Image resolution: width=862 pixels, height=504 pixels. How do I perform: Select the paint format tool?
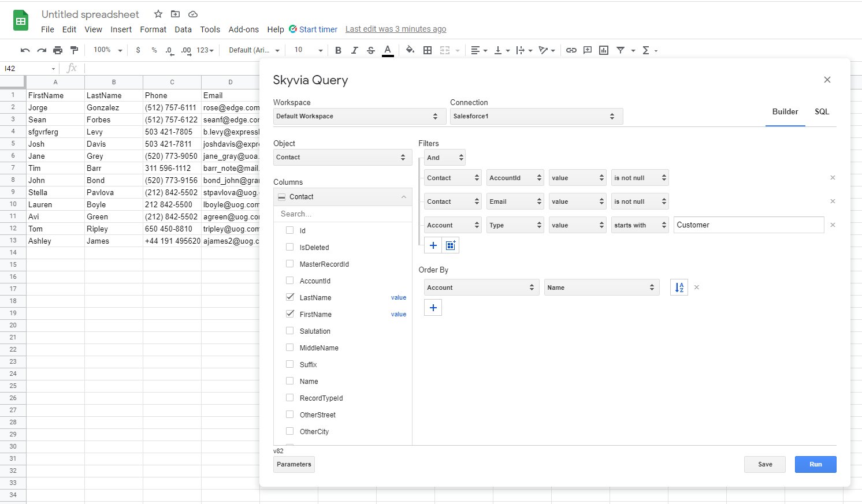74,50
